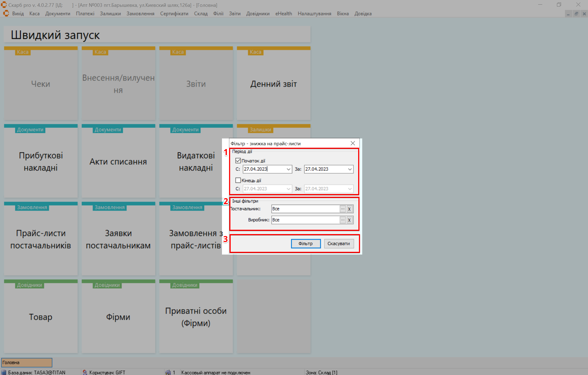
Task: Open supplier picker with ellipsis button
Action: pyautogui.click(x=343, y=209)
